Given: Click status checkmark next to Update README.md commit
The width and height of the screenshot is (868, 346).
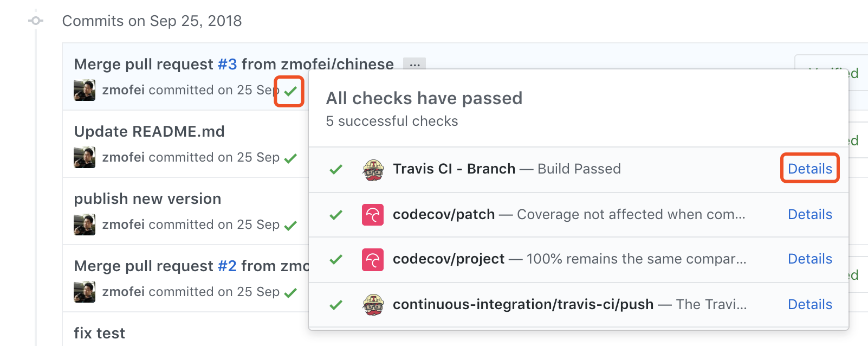Looking at the screenshot, I should pyautogui.click(x=290, y=158).
